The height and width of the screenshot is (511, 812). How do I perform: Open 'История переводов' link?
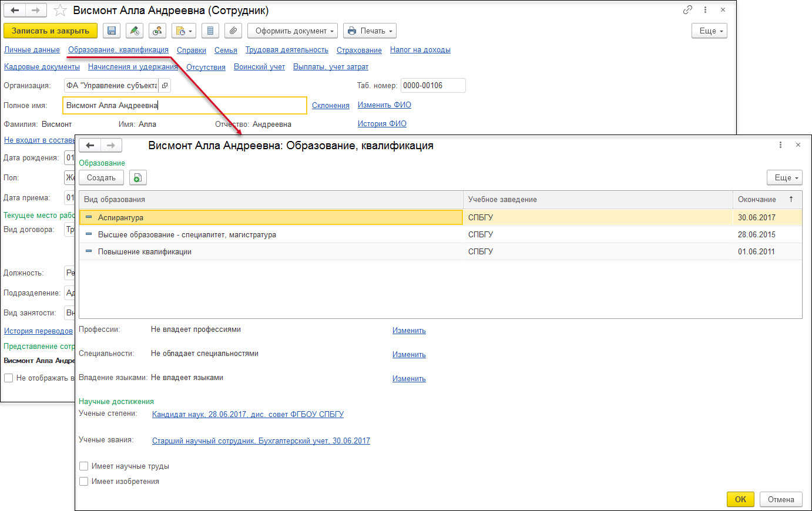[38, 331]
